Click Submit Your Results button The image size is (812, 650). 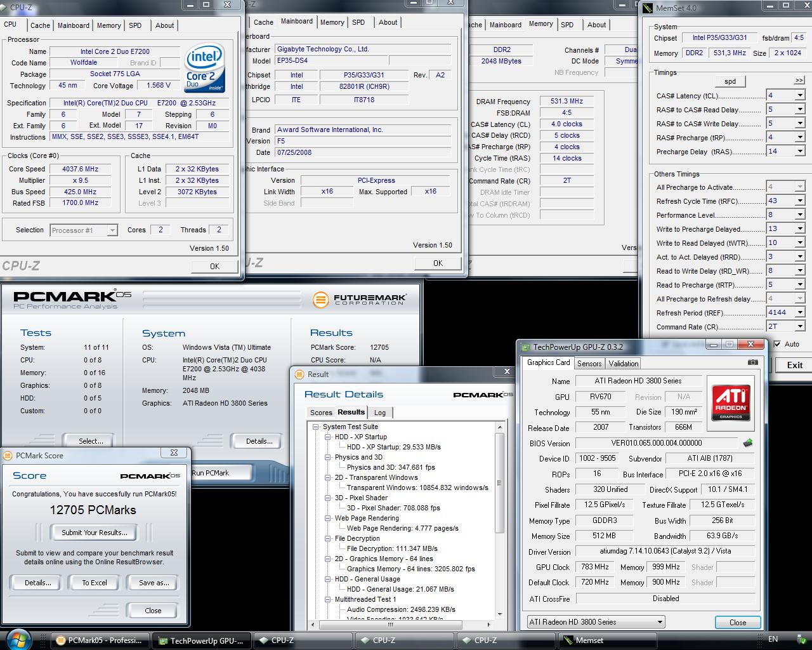click(95, 533)
